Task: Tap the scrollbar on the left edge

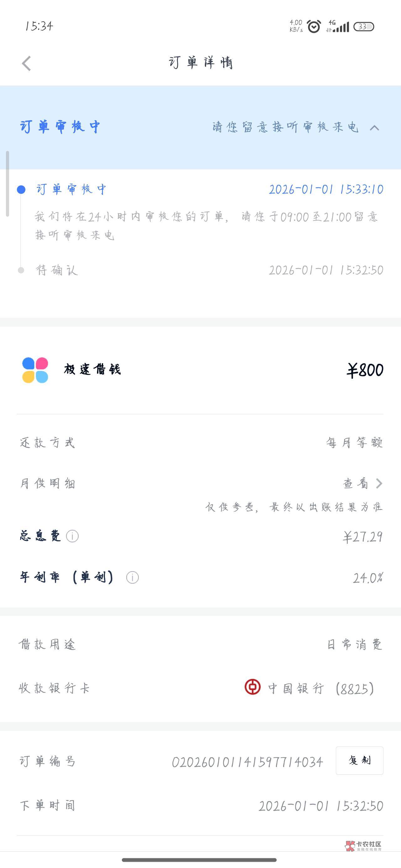Action: point(8,183)
